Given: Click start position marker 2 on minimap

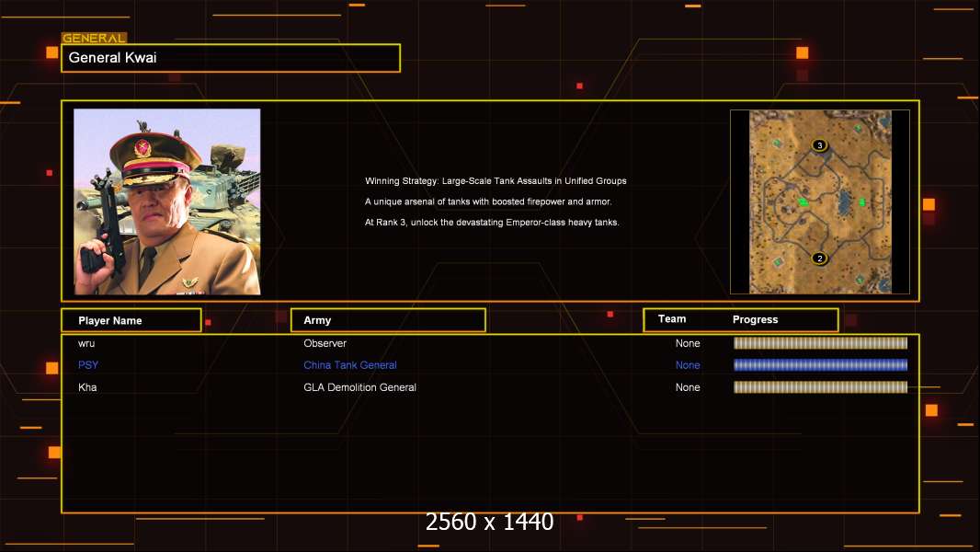Looking at the screenshot, I should pyautogui.click(x=820, y=259).
